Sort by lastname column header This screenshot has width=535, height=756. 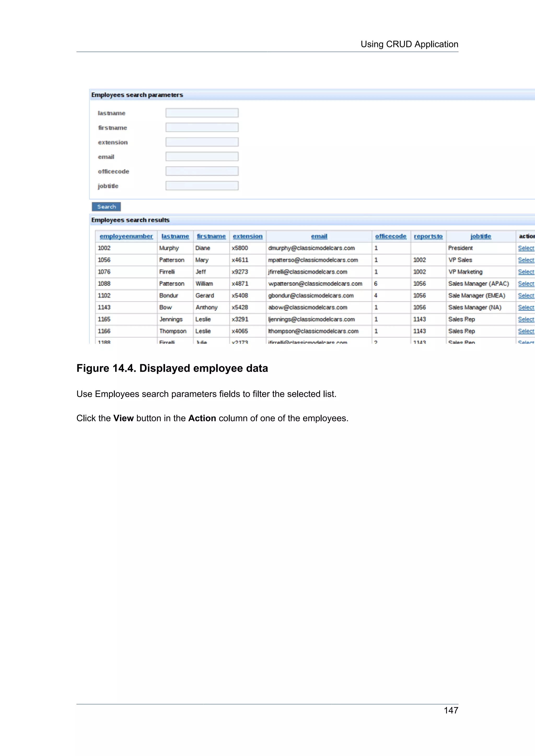(x=175, y=236)
